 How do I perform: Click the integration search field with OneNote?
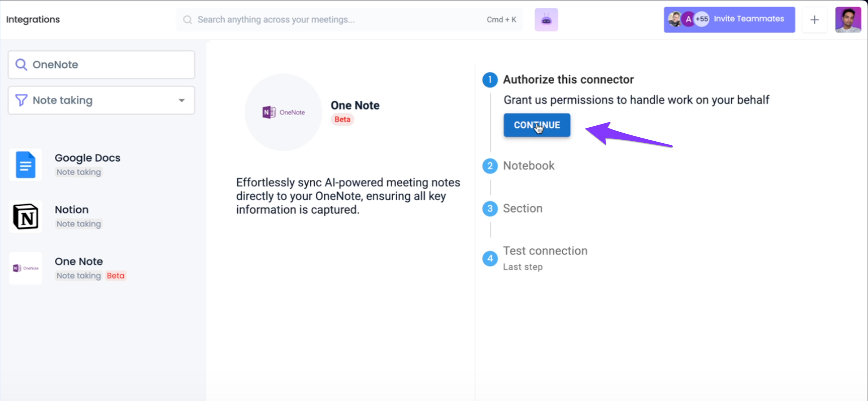tap(101, 64)
